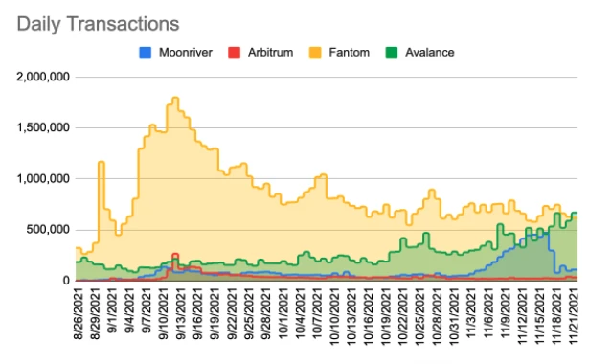The width and height of the screenshot is (611, 364).
Task: Click the 500,000 y-axis label
Action: point(48,230)
